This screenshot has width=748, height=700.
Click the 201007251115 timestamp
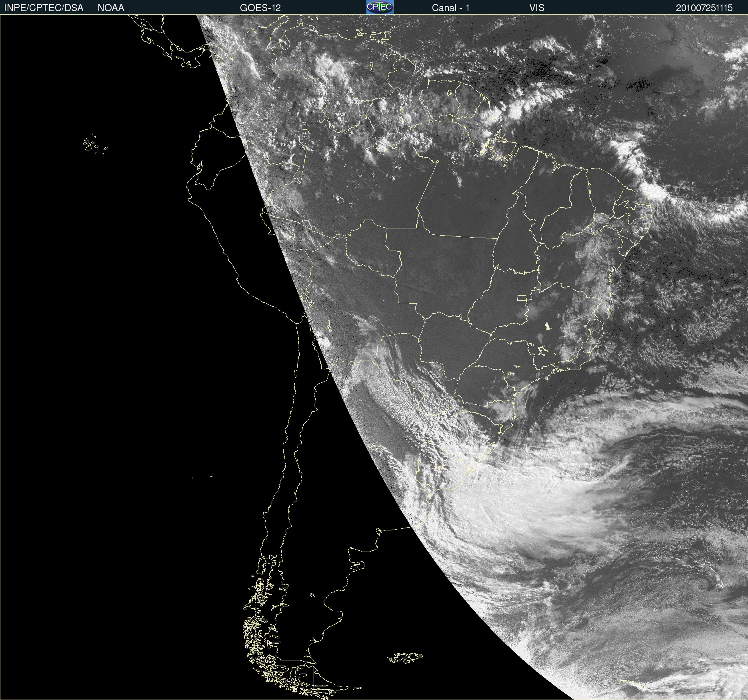coord(704,8)
